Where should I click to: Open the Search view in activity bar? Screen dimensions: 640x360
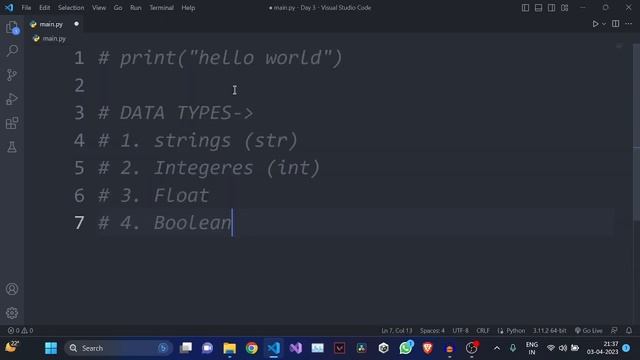[x=12, y=51]
